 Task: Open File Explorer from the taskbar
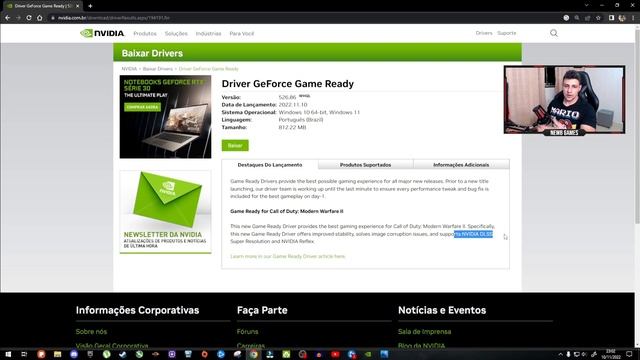coord(58,354)
